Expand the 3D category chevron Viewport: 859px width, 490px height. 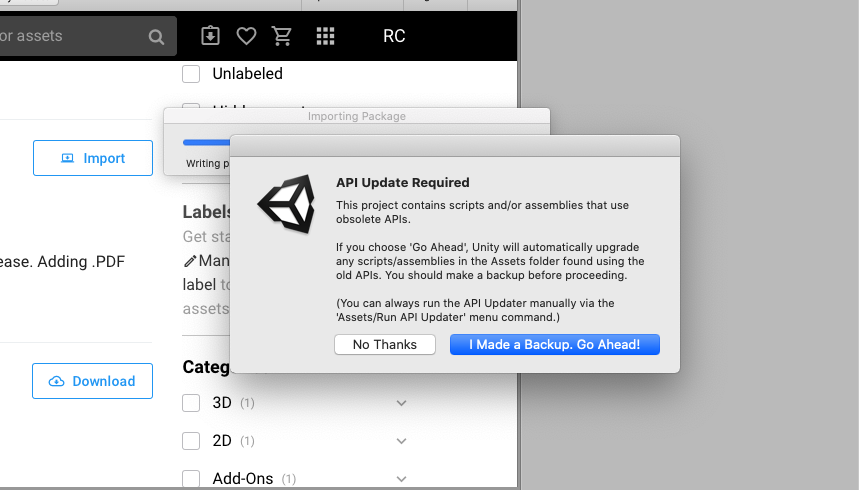[401, 403]
